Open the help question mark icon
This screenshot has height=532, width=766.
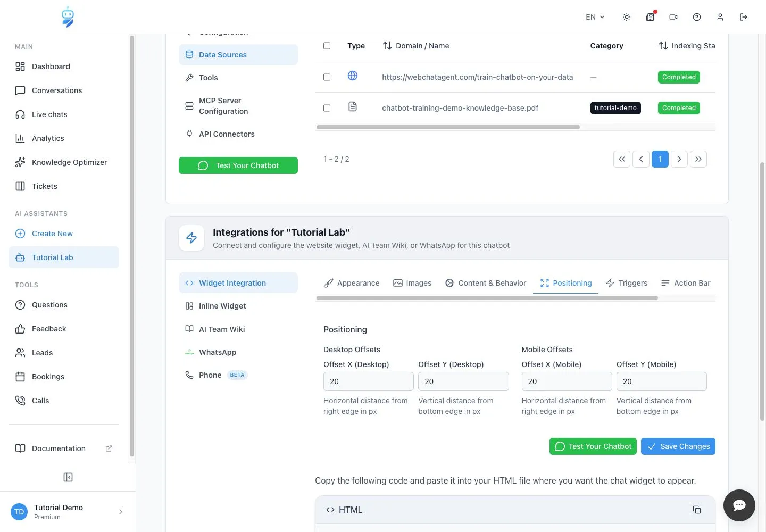point(697,17)
